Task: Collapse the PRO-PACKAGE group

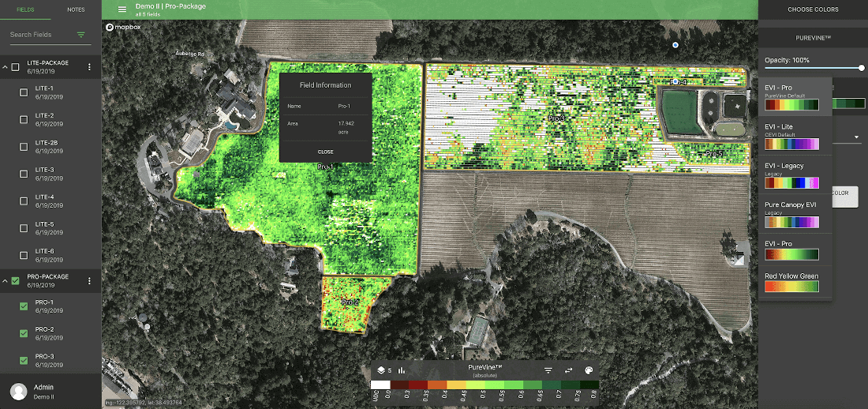Action: click(5, 281)
